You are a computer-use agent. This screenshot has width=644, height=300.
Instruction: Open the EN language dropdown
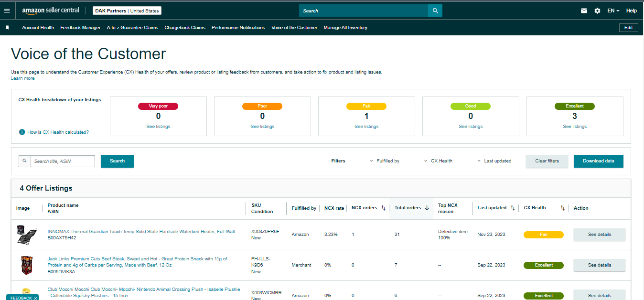click(613, 11)
